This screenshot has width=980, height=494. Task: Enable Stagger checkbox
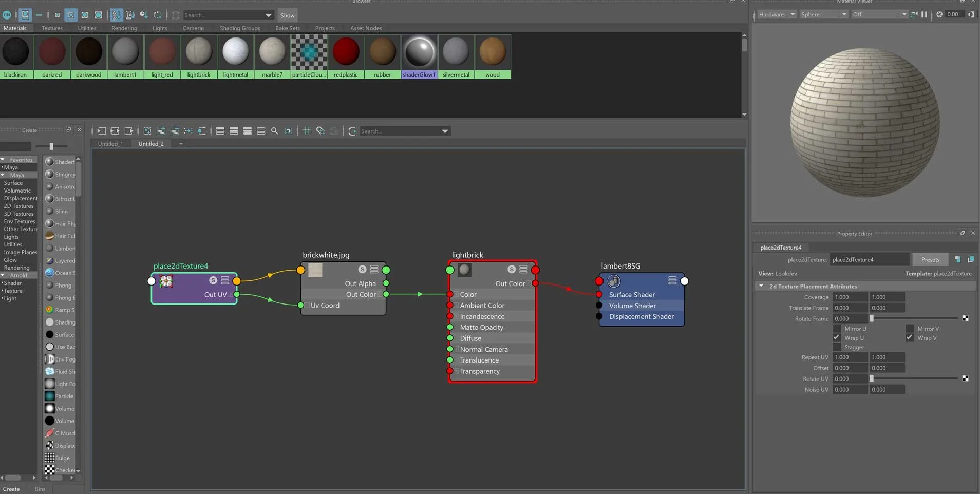tap(837, 347)
